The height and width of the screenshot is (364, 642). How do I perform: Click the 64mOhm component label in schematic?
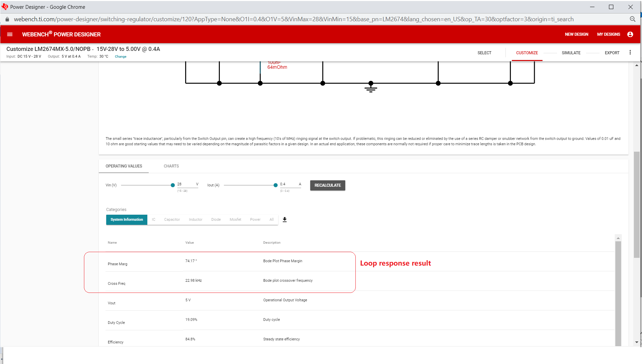tap(277, 67)
